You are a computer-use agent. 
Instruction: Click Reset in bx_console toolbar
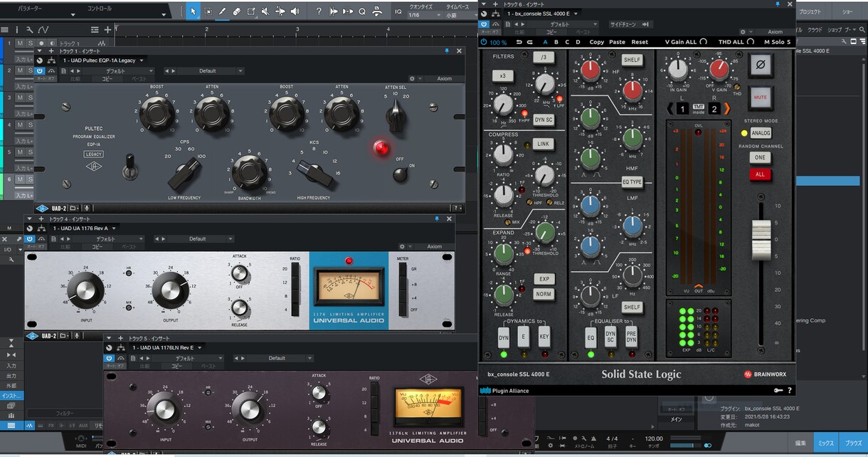click(x=640, y=42)
